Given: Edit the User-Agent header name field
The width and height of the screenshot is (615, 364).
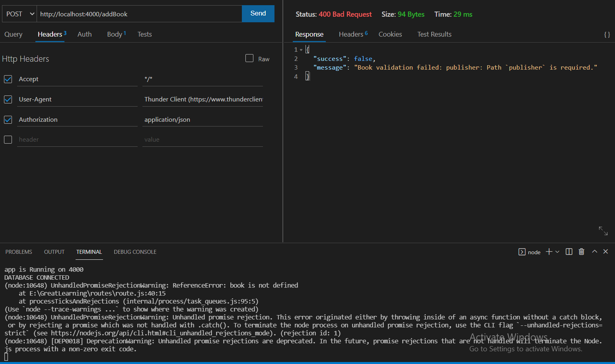Looking at the screenshot, I should click(77, 99).
